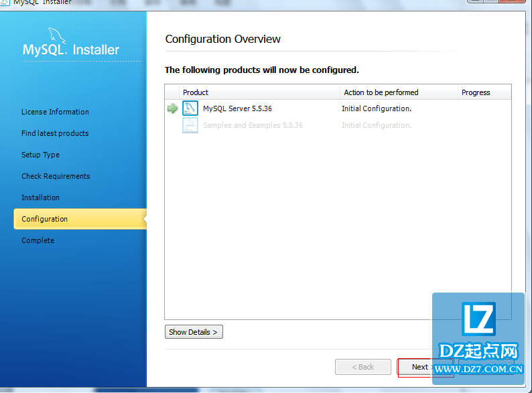Click the MySQL Installer title bar icon
The image size is (532, 393).
pos(5,2)
